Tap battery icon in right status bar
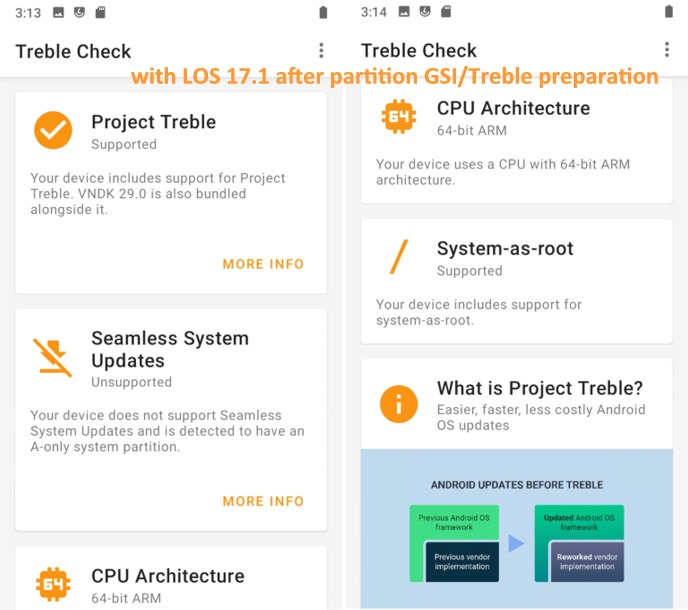This screenshot has height=610, width=688. 669,11
